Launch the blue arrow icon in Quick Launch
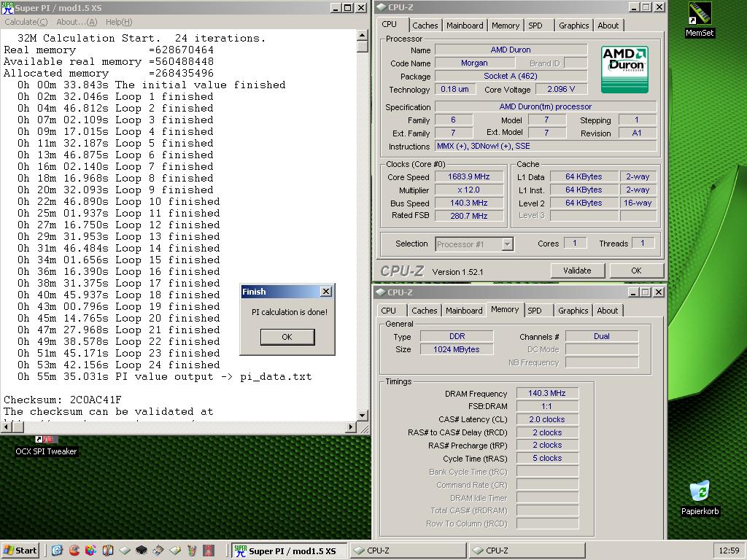747x560 pixels. [57, 551]
